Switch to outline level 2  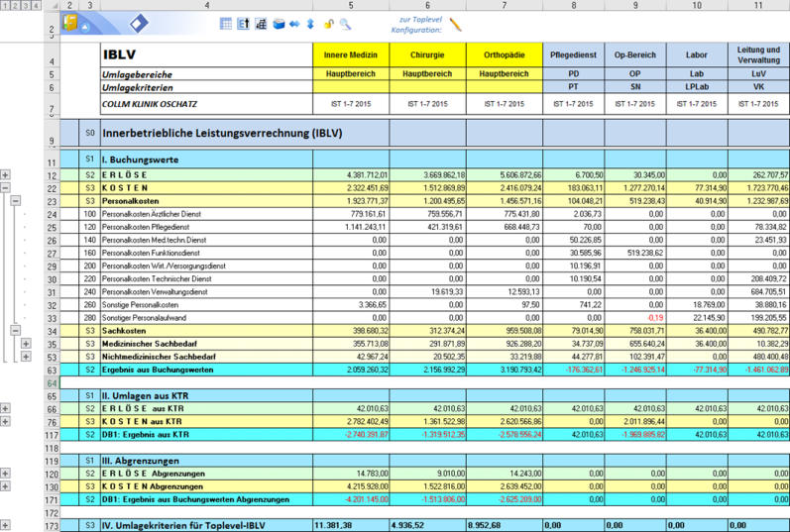tap(16, 6)
